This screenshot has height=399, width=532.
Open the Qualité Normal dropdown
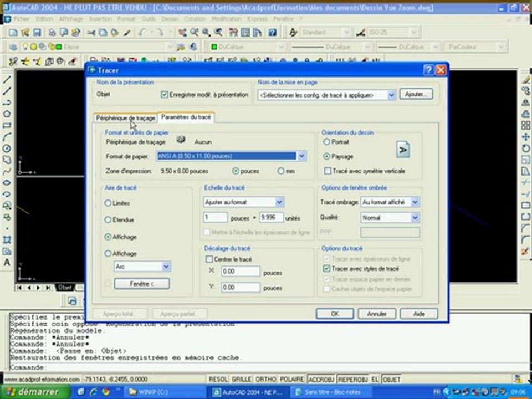(x=415, y=217)
